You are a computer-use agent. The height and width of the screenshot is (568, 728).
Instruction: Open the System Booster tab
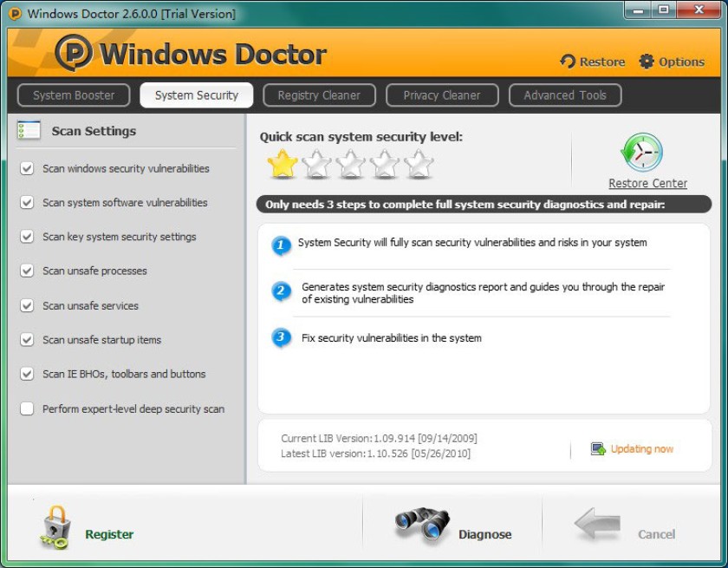click(x=74, y=95)
